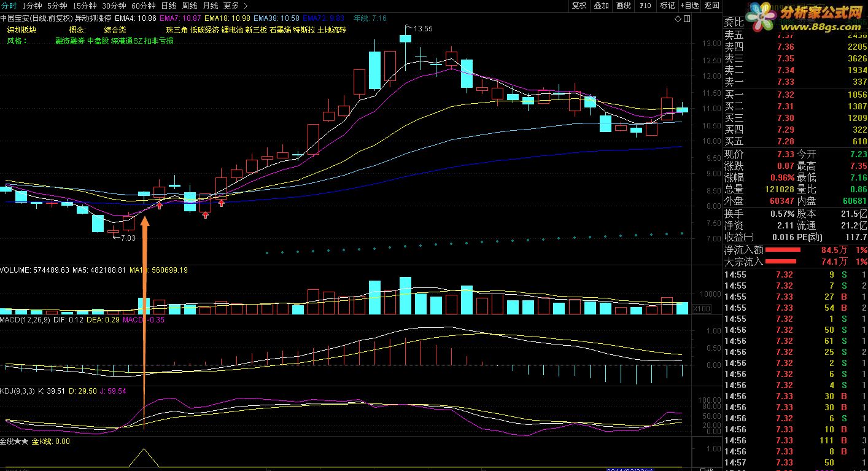The width and height of the screenshot is (868, 471).
Task: Click the 标记 mark button
Action: click(667, 6)
